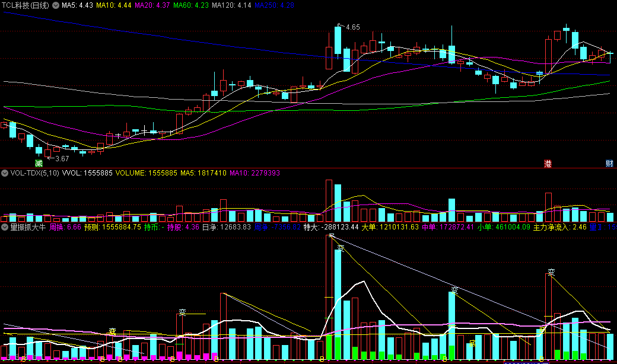Expand the VOL-TDX indicator dropdown arrow
The height and width of the screenshot is (364, 617).
5,173
